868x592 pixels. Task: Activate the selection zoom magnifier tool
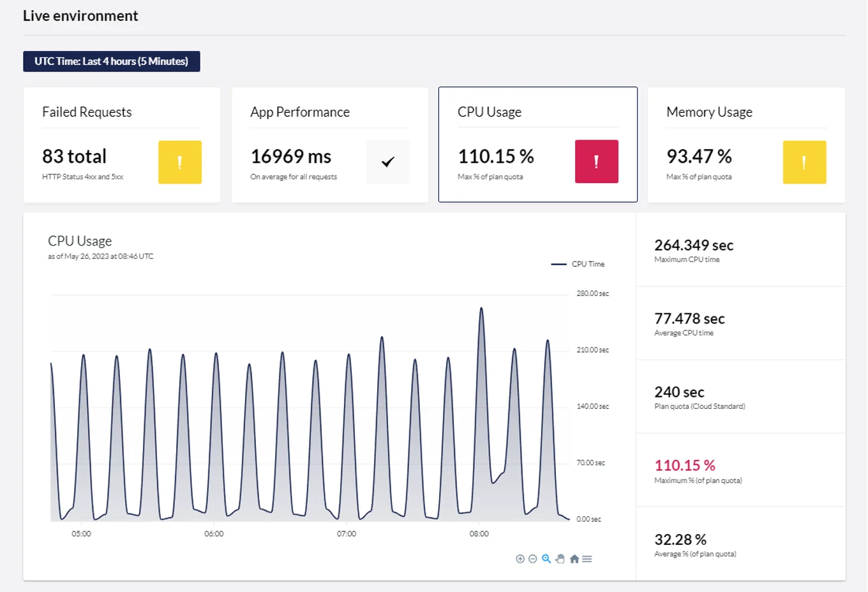[x=546, y=559]
